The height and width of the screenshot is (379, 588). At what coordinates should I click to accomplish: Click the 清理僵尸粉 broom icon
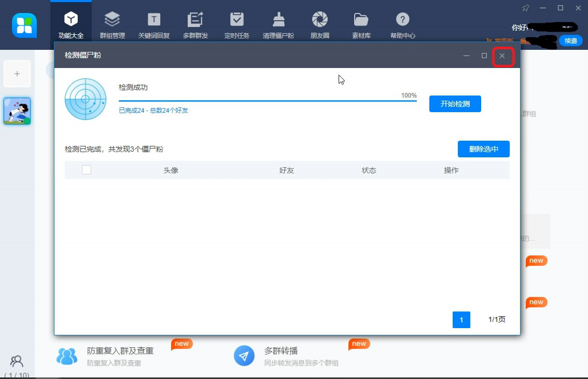point(278,20)
